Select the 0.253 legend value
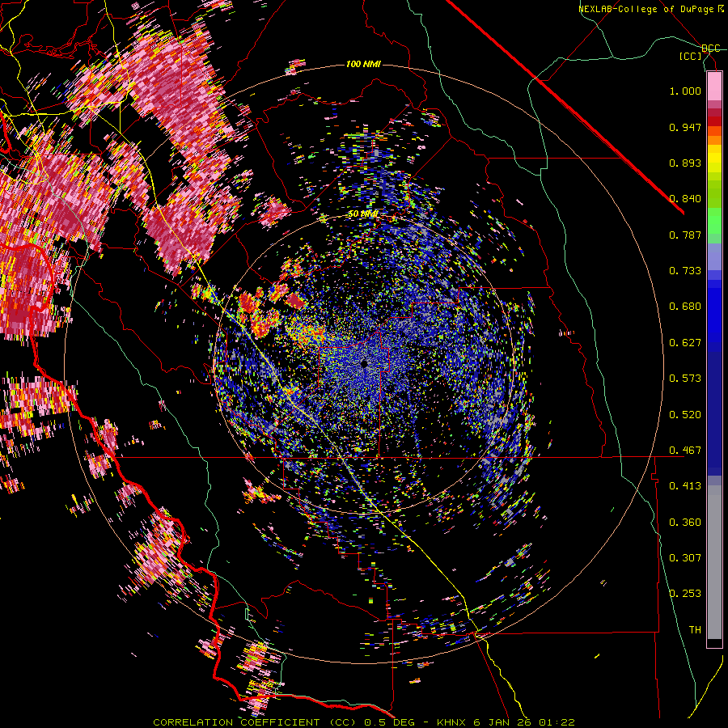Screen dimensions: 728x728 (685, 594)
